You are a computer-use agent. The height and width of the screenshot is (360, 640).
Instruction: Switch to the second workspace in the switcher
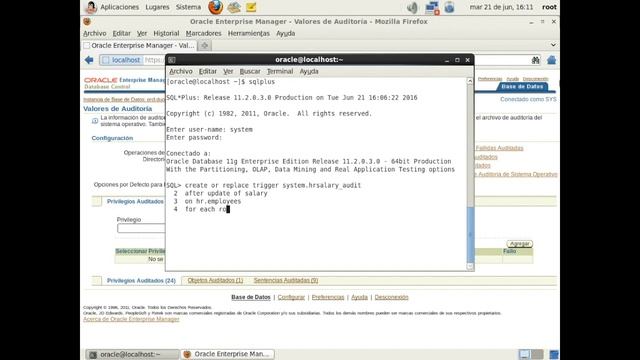tap(538, 354)
